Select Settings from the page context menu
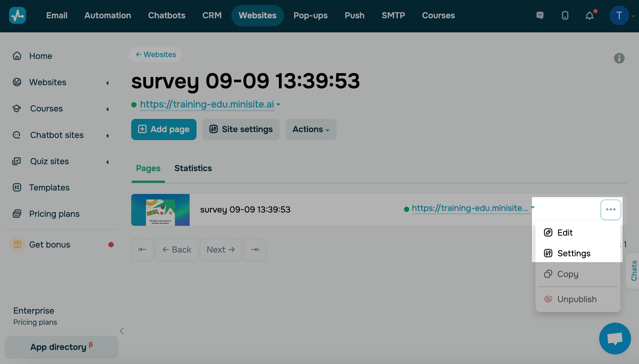Image resolution: width=639 pixels, height=364 pixels. (x=574, y=253)
